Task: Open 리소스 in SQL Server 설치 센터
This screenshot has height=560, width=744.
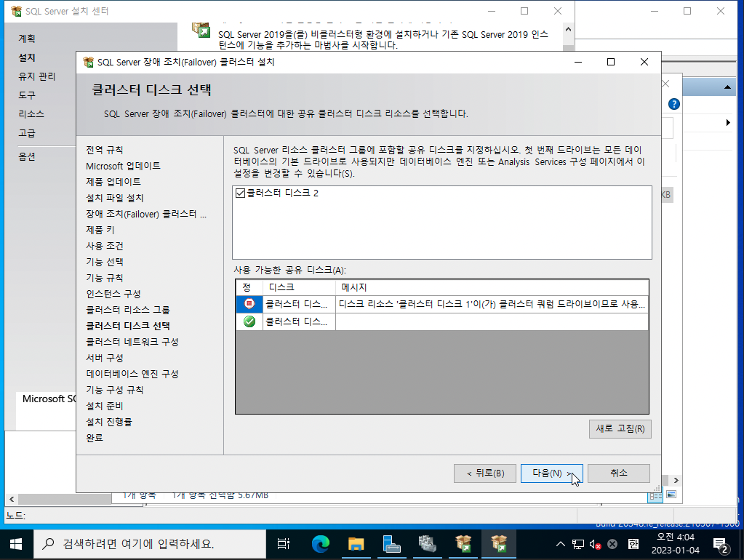Action: (x=31, y=114)
